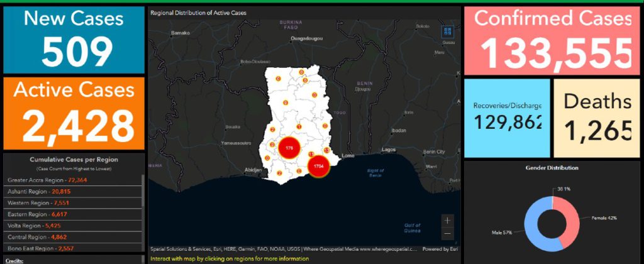Select Bono East Region - 2,557 row
Image resolution: width=644 pixels, height=264 pixels.
click(x=74, y=248)
